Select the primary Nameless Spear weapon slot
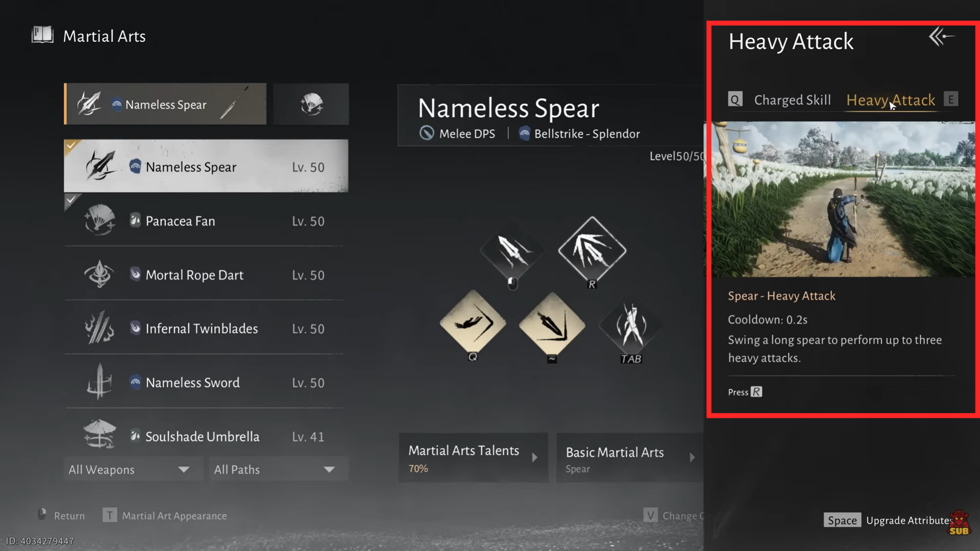 coord(165,104)
